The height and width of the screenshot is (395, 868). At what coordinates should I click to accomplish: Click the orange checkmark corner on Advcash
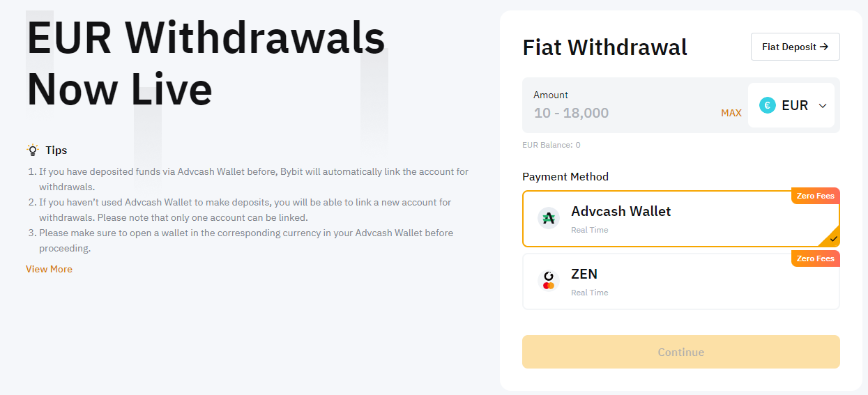pyautogui.click(x=831, y=239)
